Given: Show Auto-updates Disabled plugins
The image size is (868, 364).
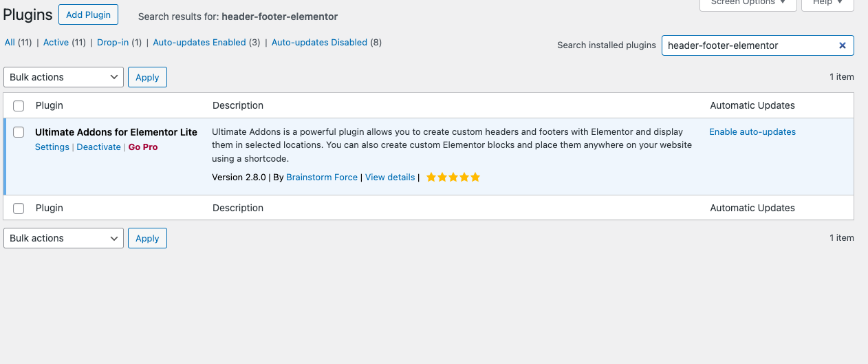Looking at the screenshot, I should click(319, 43).
